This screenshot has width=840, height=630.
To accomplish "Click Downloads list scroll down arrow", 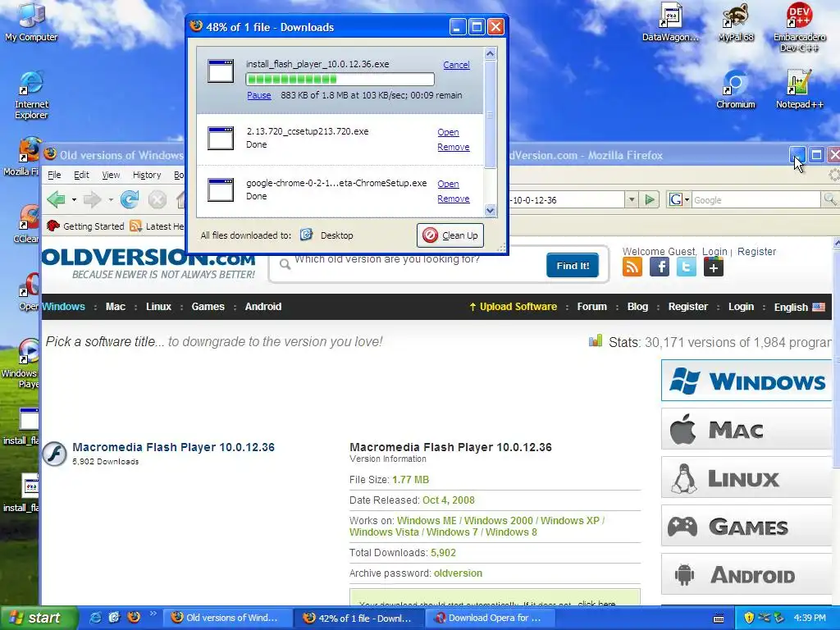I will 490,211.
